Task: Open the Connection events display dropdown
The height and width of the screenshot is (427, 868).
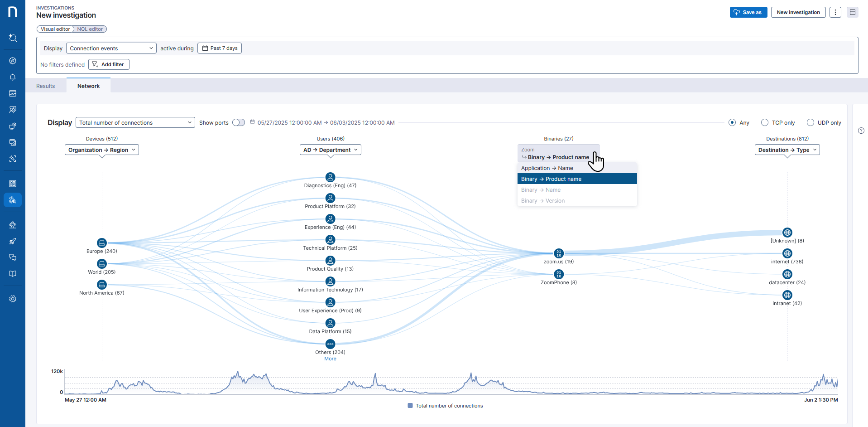Action: pos(111,48)
